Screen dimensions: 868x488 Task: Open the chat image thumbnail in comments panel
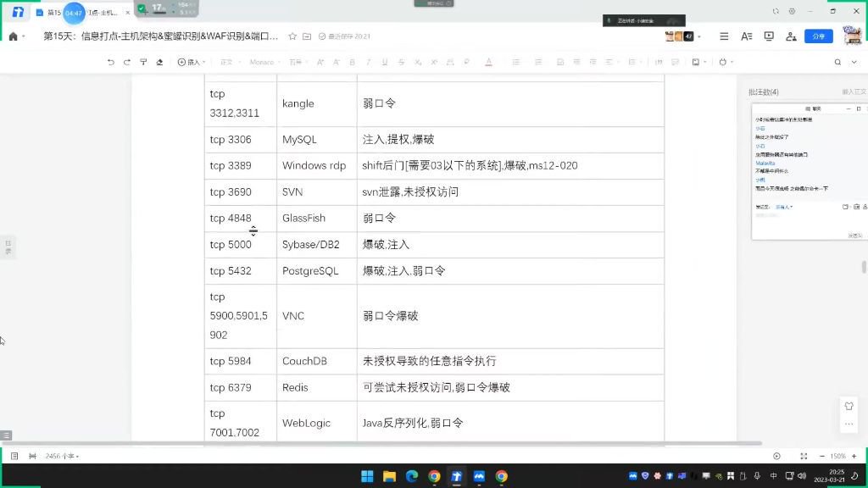810,172
